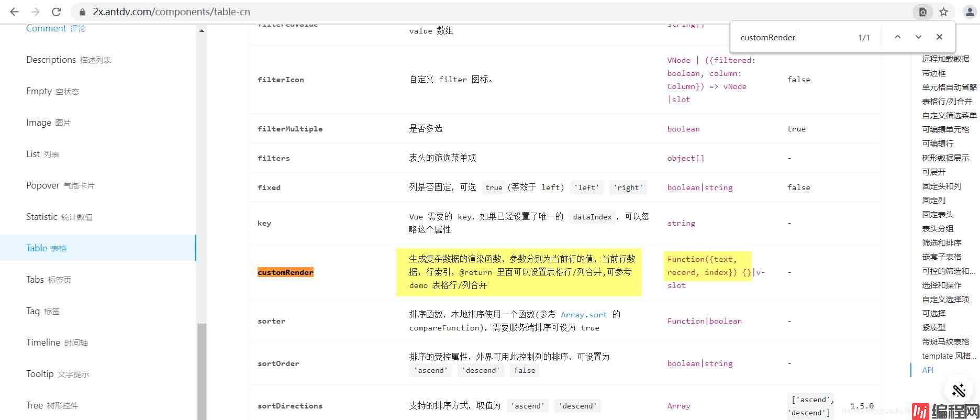Go to previous find result
This screenshot has width=980, height=420.
click(x=897, y=37)
